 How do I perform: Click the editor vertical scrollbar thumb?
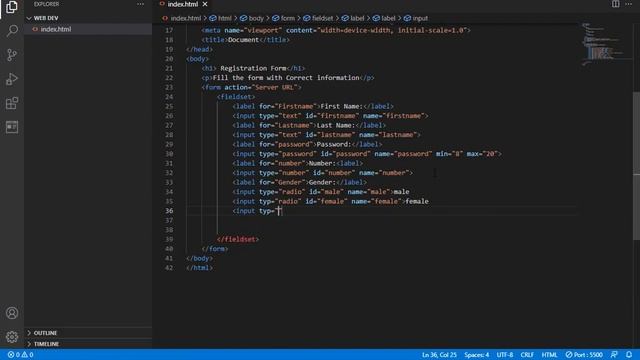636,166
